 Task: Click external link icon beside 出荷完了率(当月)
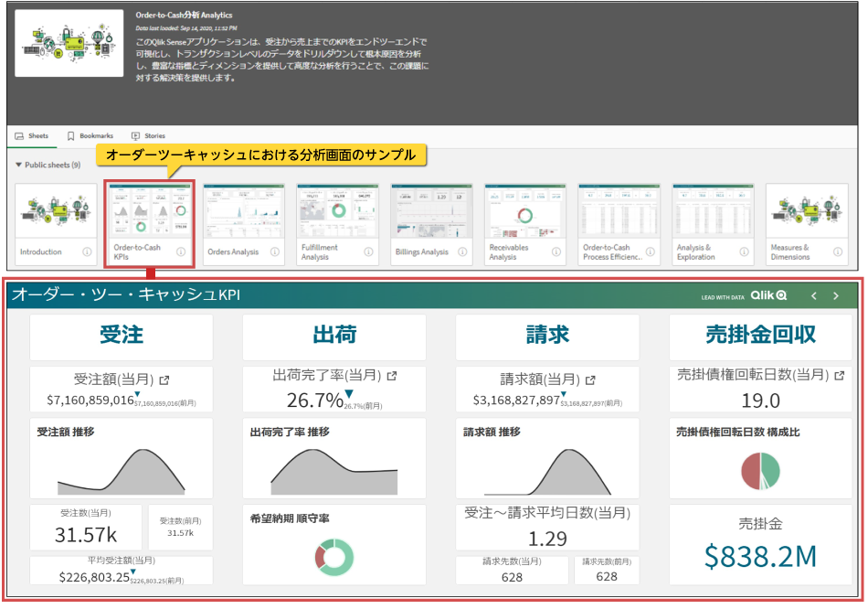click(x=392, y=376)
